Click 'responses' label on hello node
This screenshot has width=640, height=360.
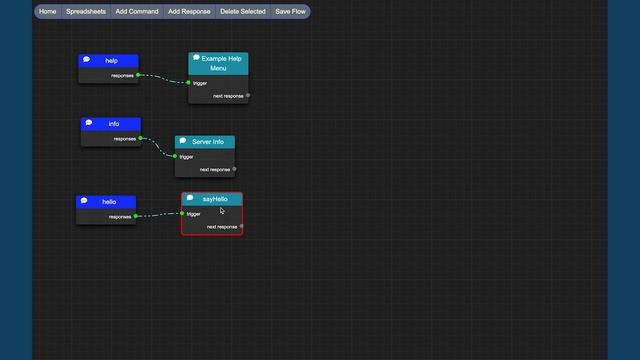click(x=120, y=217)
